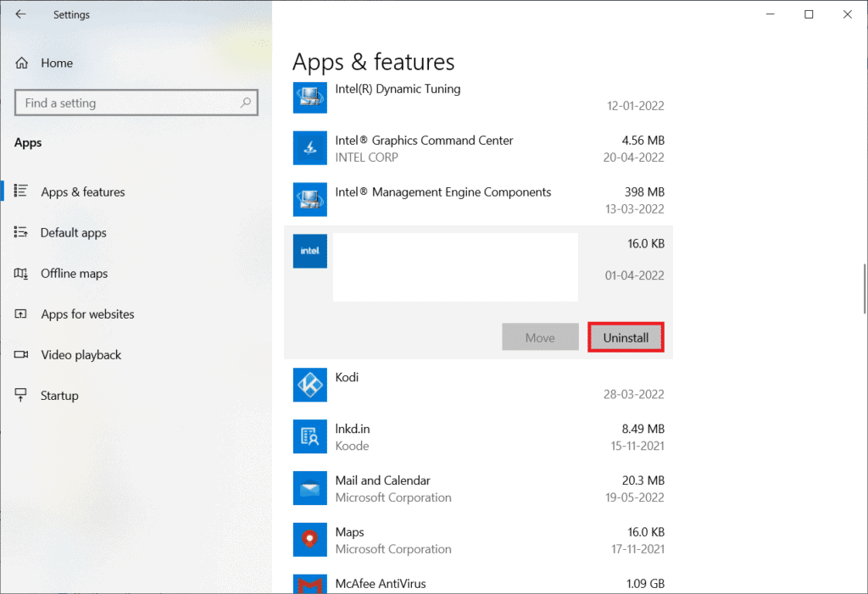Image resolution: width=868 pixels, height=594 pixels.
Task: Select the lnkd.in app entry
Action: coord(478,436)
